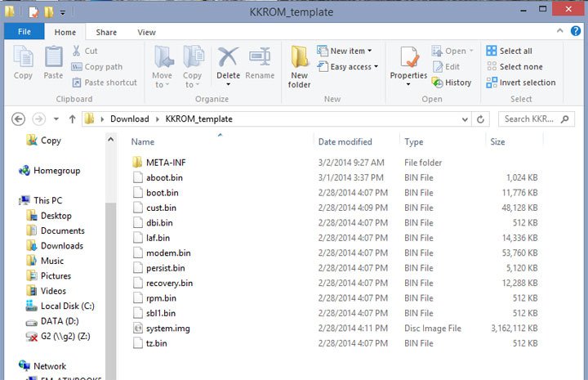The image size is (588, 380).
Task: Cut the selection with scissors icon
Action: (85, 51)
